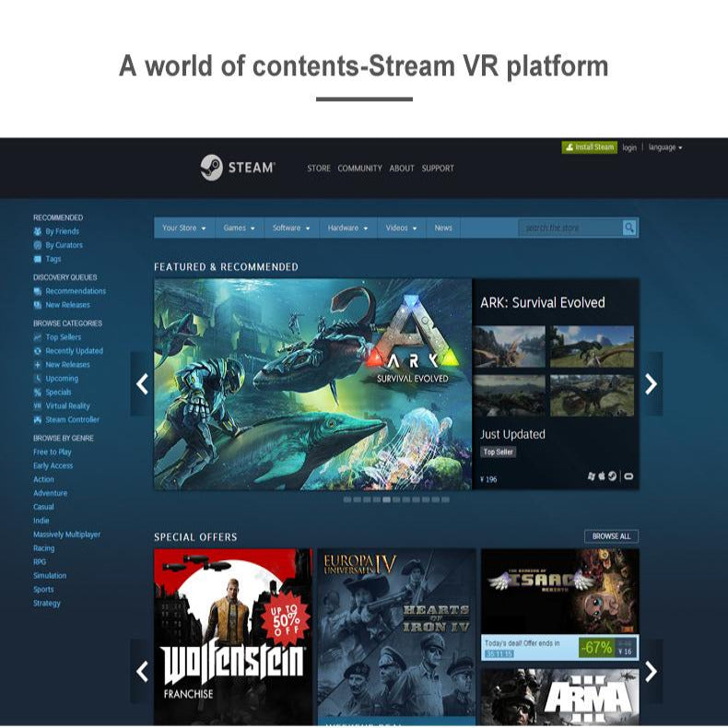Image resolution: width=728 pixels, height=728 pixels.
Task: Expand the Your Store dropdown
Action: pos(183,228)
